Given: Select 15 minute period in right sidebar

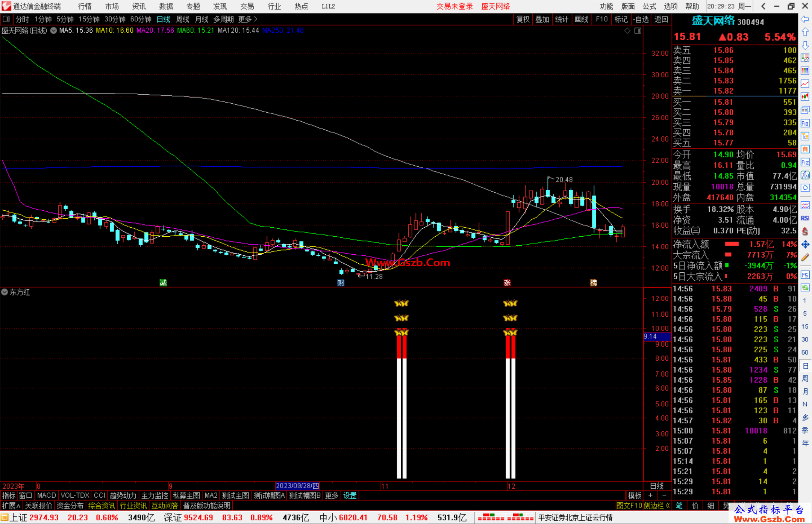Looking at the screenshot, I should click(805, 326).
